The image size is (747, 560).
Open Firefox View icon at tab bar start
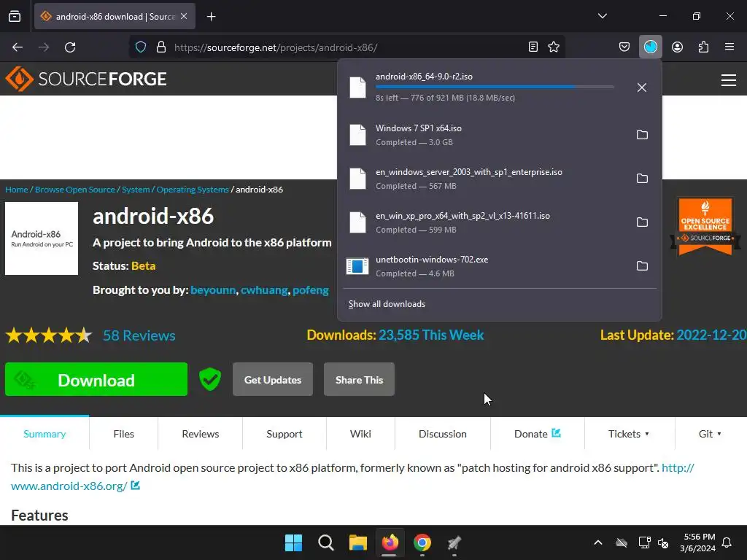click(x=15, y=16)
